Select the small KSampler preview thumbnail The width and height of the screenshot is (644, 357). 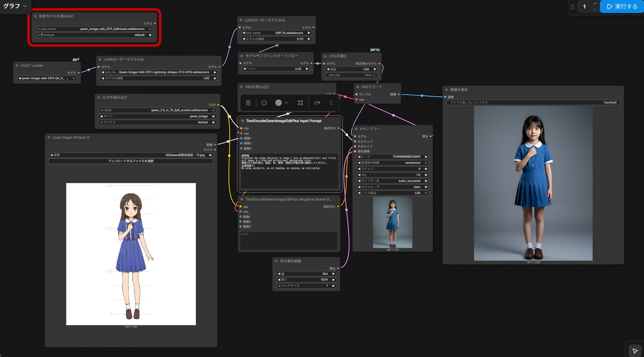pyautogui.click(x=392, y=222)
